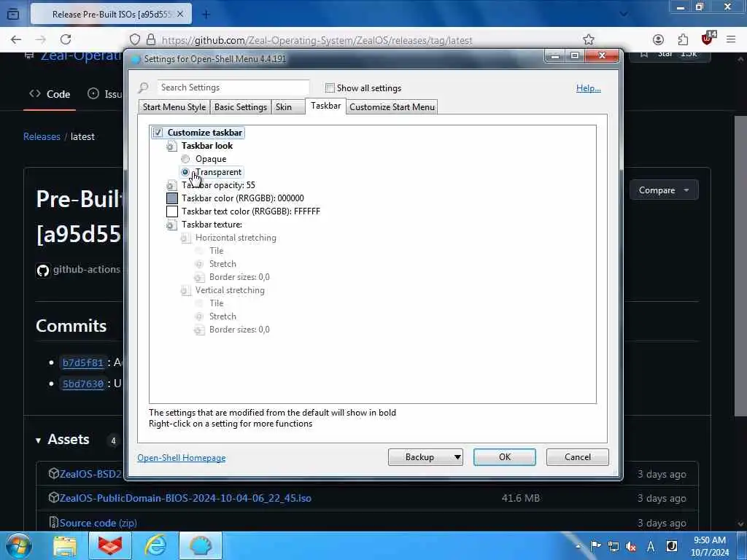Click the Search Settings field
The image size is (747, 560).
[233, 87]
